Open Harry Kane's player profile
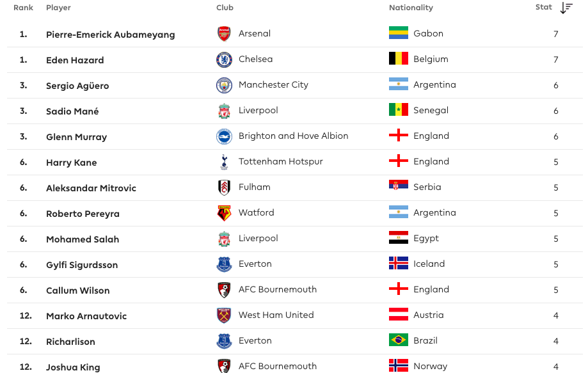Image resolution: width=588 pixels, height=373 pixels. coord(72,163)
